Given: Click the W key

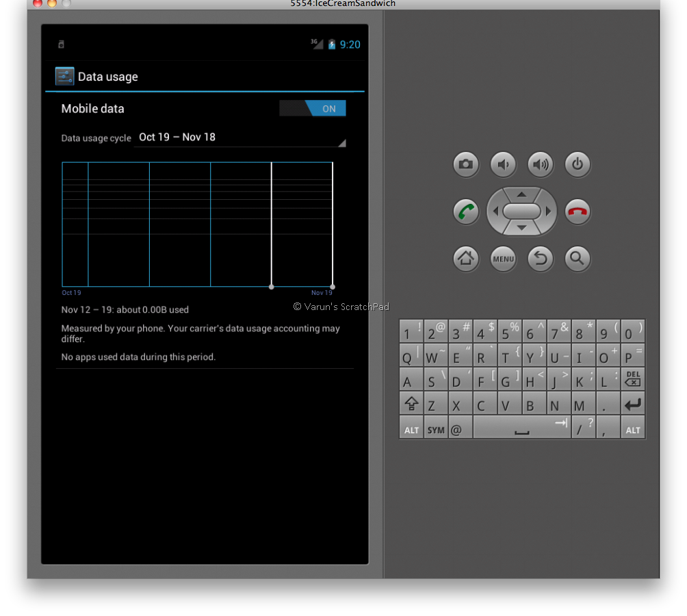Looking at the screenshot, I should tap(435, 355).
